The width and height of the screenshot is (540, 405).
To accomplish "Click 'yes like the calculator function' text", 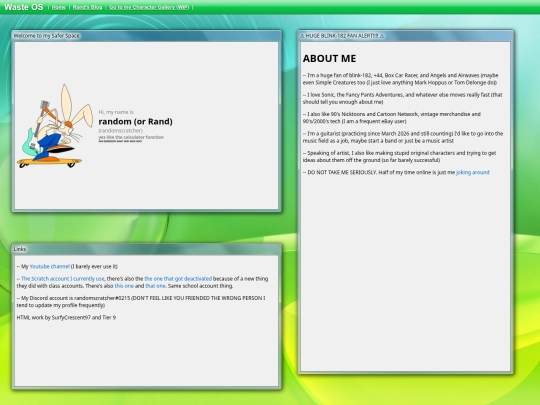I will pos(131,137).
